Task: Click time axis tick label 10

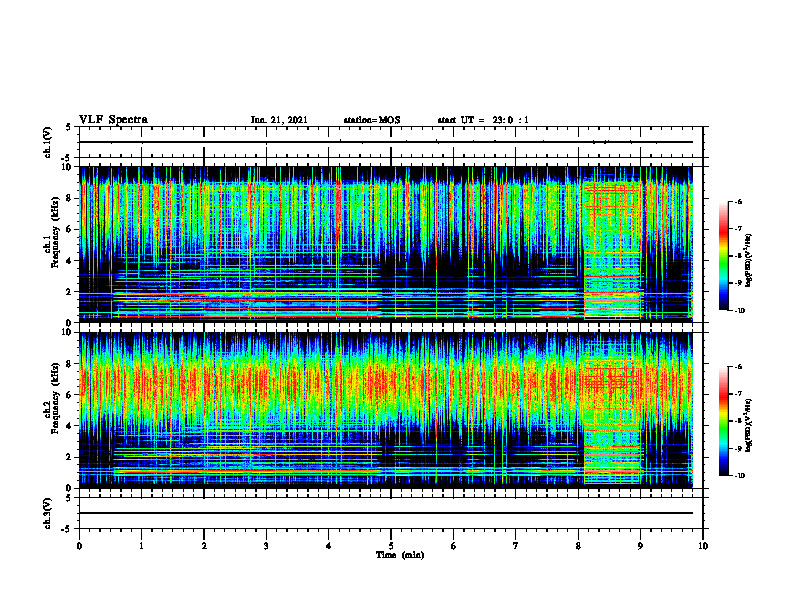Action: [703, 546]
